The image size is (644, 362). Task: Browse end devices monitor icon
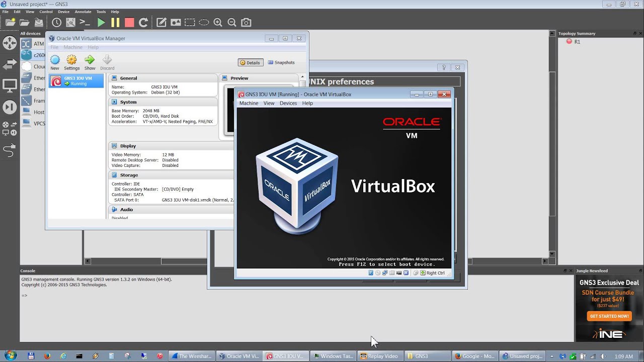click(10, 85)
